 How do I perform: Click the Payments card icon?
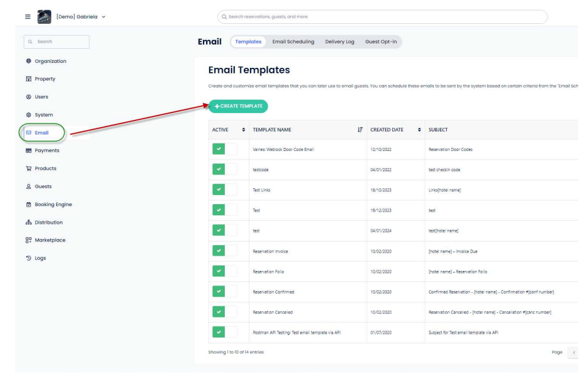(28, 150)
